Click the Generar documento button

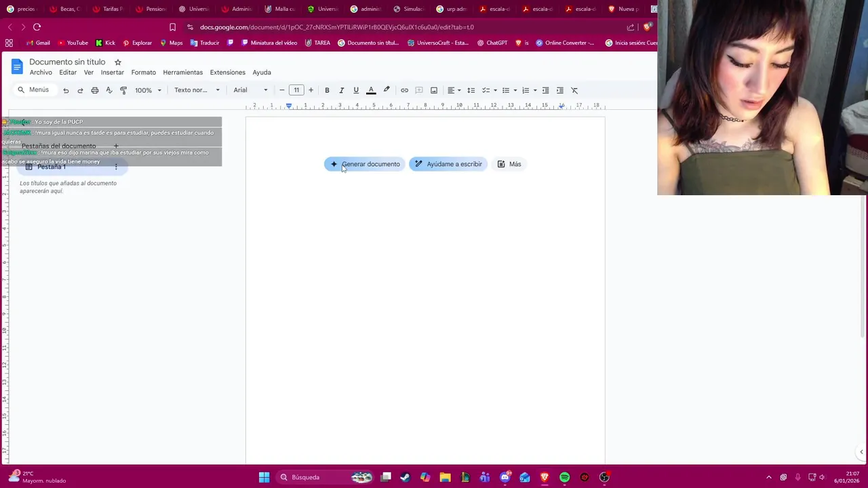pos(364,164)
